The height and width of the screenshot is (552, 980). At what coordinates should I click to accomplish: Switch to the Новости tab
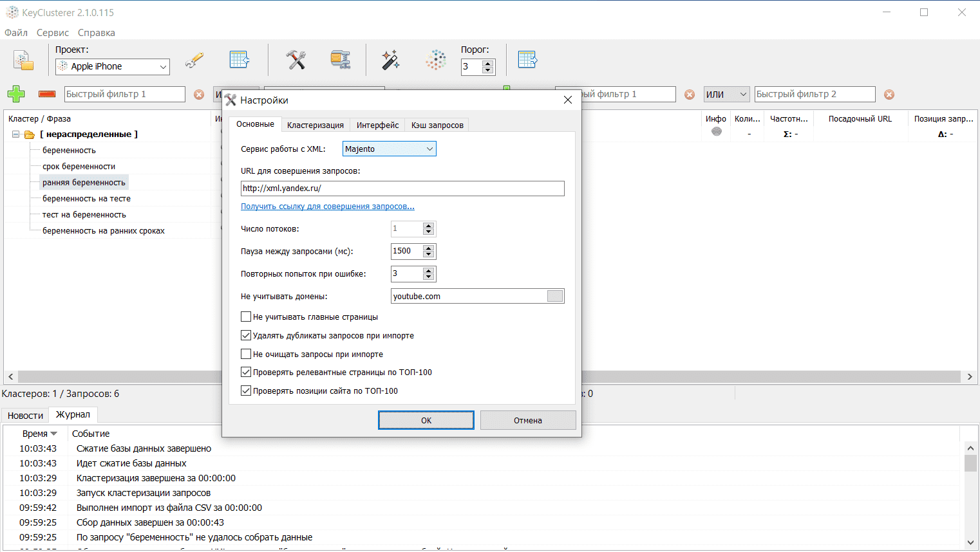26,416
